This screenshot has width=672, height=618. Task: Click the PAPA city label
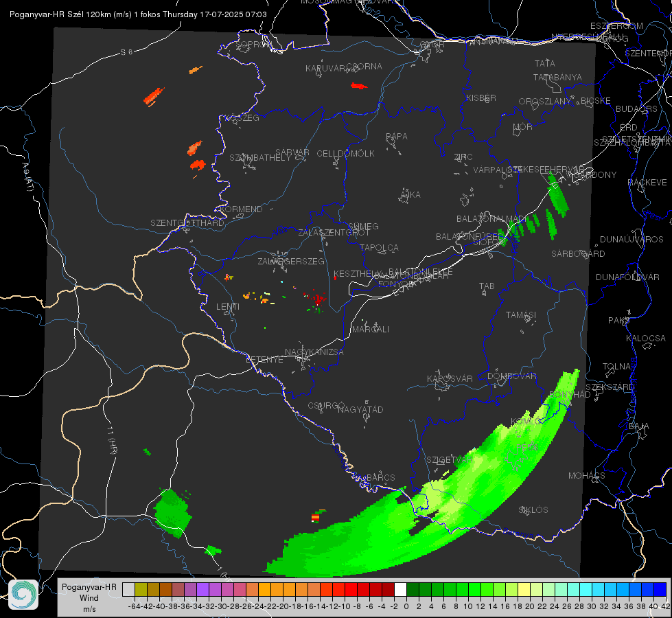(397, 137)
